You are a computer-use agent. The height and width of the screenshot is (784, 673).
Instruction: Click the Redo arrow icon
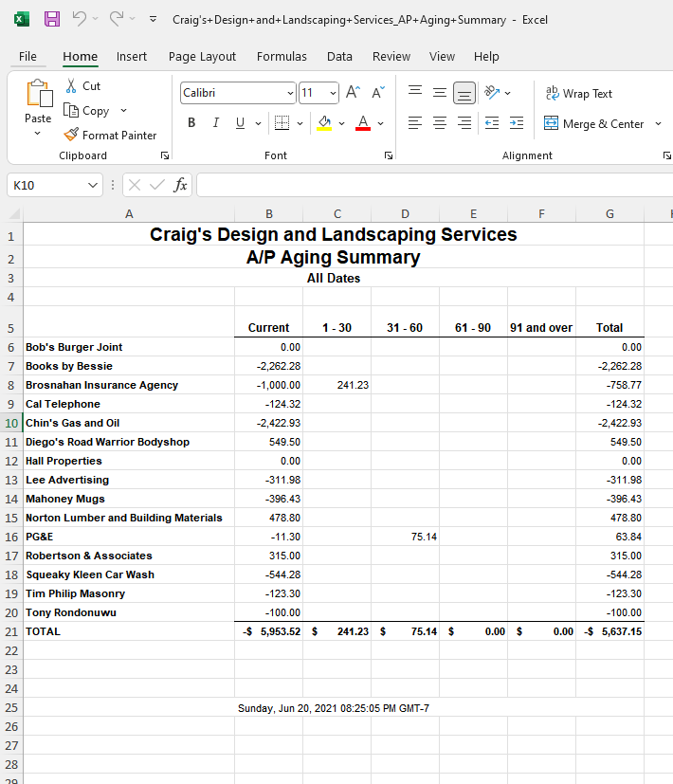coord(117,19)
